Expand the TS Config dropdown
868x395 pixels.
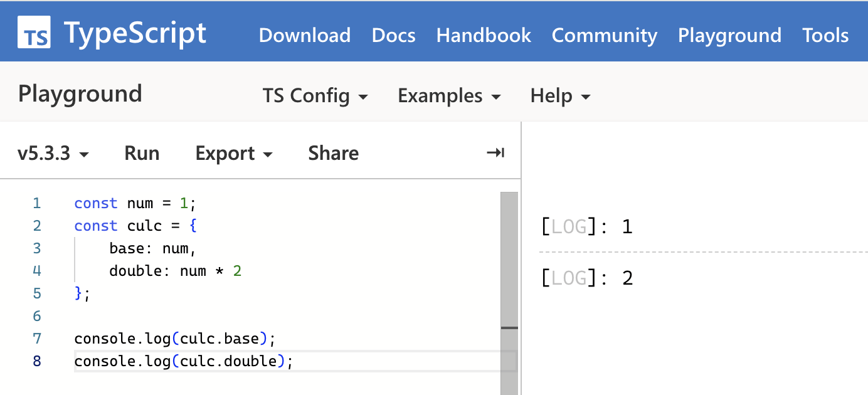[x=315, y=96]
